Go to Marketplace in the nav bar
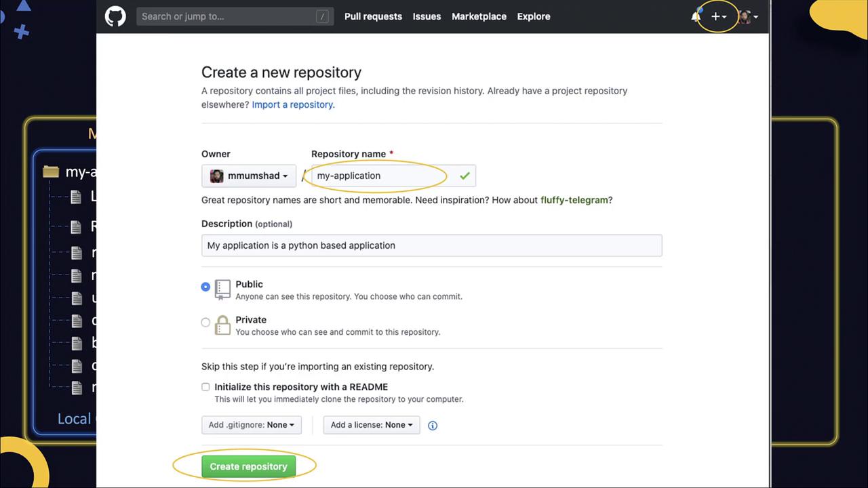868x488 pixels. [x=479, y=16]
